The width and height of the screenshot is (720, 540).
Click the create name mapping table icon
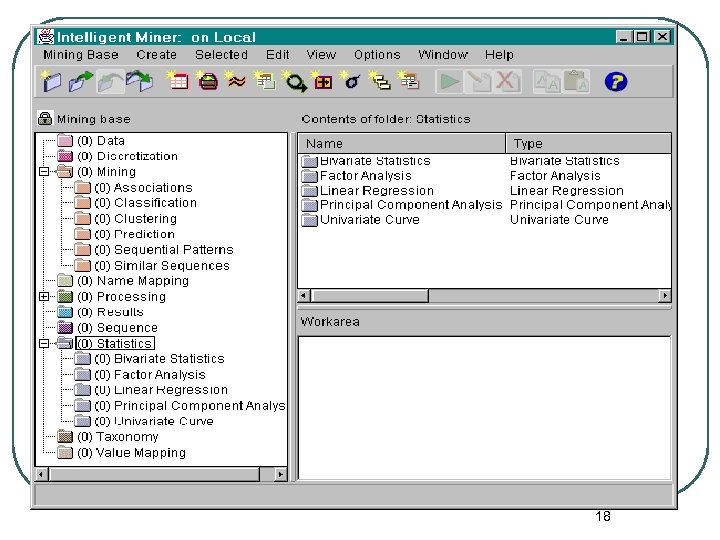(x=265, y=82)
